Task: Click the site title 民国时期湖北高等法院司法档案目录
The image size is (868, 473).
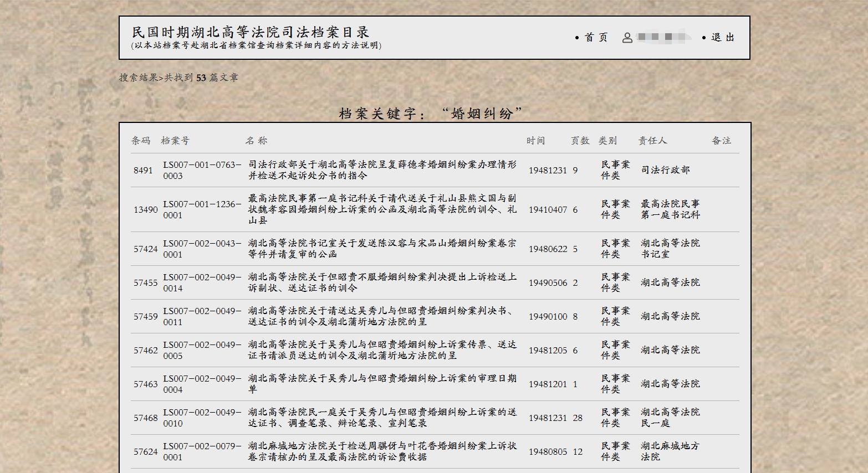Action: (x=251, y=32)
